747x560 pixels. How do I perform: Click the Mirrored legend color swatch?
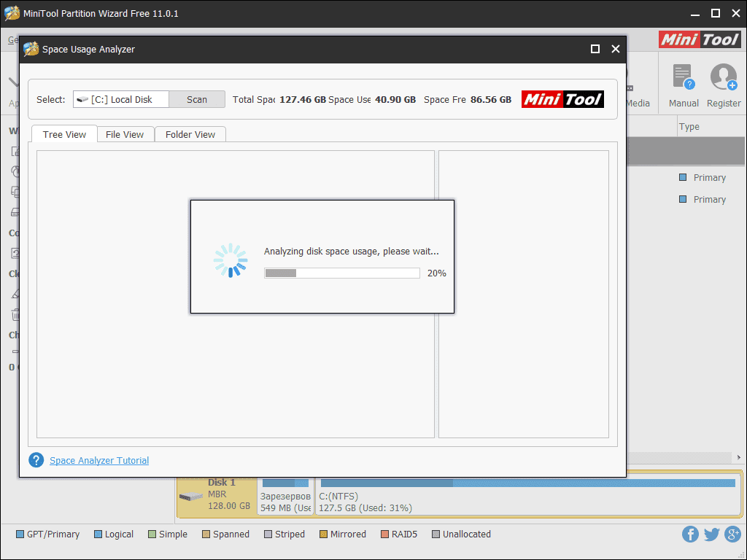323,534
